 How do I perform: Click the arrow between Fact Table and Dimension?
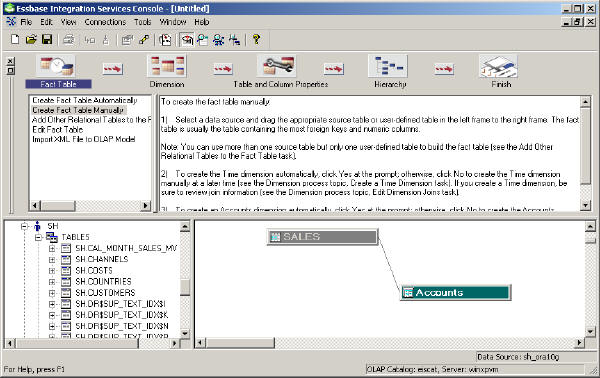tap(112, 69)
